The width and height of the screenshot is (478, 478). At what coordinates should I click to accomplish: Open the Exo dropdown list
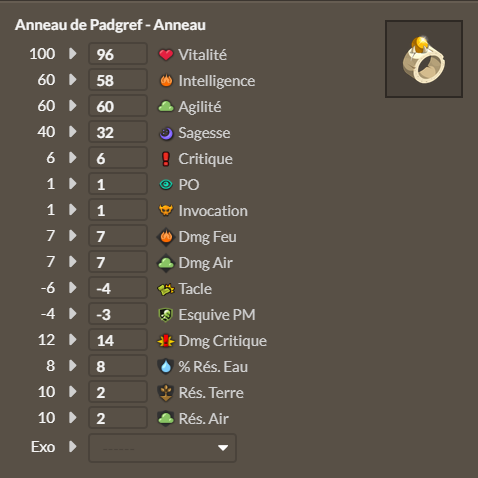point(162,448)
